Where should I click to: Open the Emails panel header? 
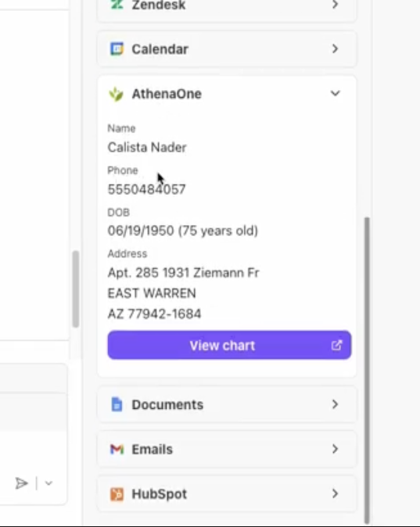point(227,449)
